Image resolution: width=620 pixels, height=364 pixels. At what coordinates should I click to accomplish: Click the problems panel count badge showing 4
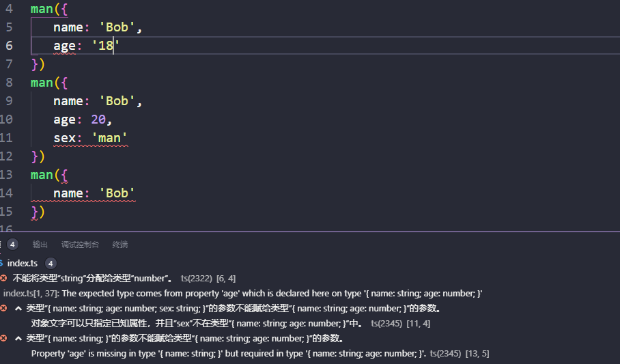13,244
